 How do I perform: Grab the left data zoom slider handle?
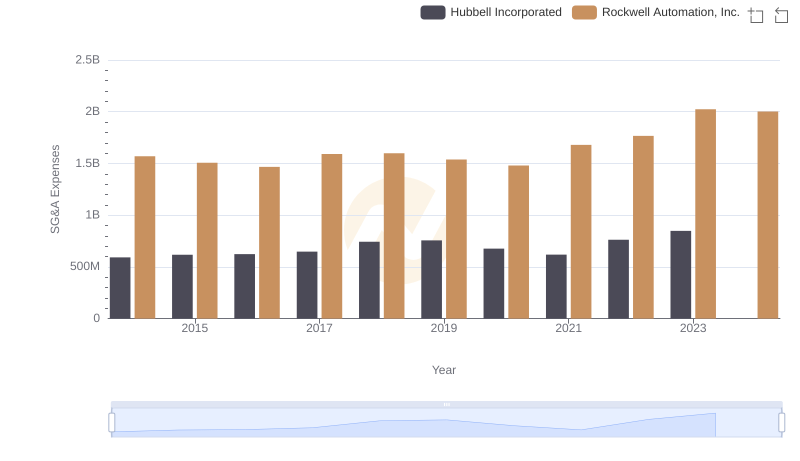point(112,423)
